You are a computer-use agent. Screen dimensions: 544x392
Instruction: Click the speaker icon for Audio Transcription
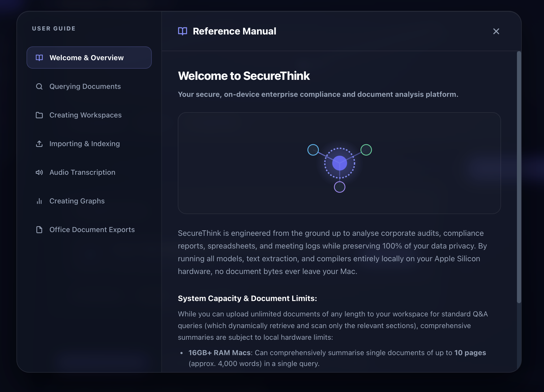click(x=39, y=172)
